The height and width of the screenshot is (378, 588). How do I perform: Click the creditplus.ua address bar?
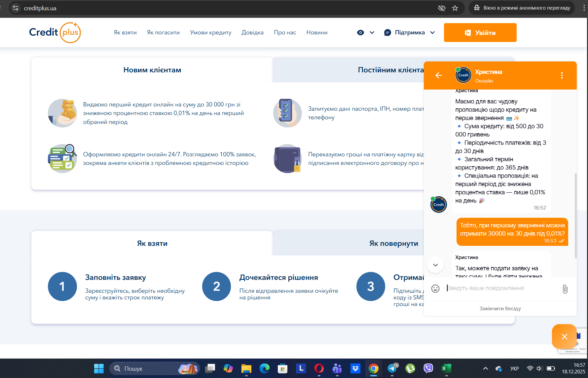pyautogui.click(x=236, y=8)
